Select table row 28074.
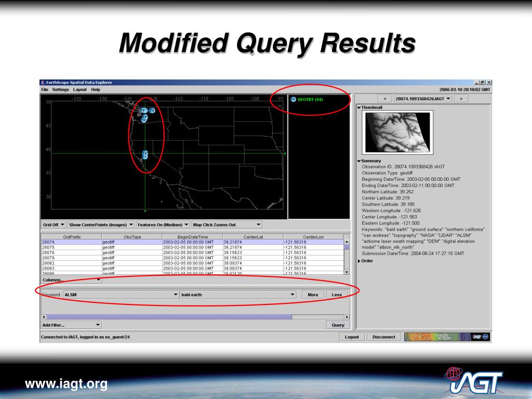The height and width of the screenshot is (399, 532). 192,242
